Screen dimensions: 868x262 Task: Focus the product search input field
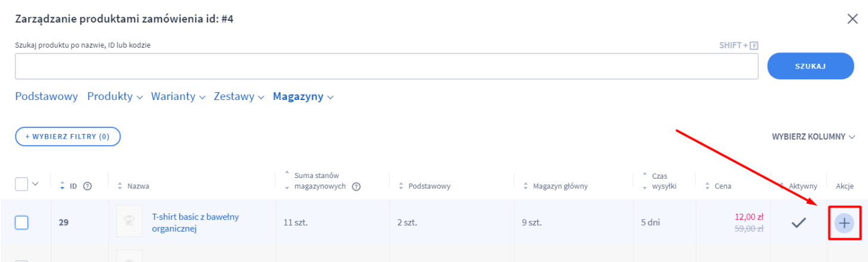[386, 66]
